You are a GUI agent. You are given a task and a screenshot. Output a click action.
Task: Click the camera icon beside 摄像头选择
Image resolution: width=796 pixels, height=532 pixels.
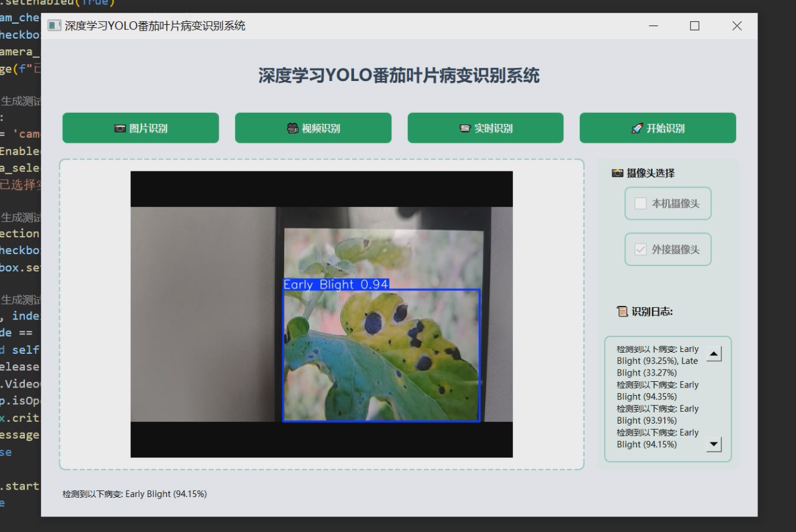(618, 173)
